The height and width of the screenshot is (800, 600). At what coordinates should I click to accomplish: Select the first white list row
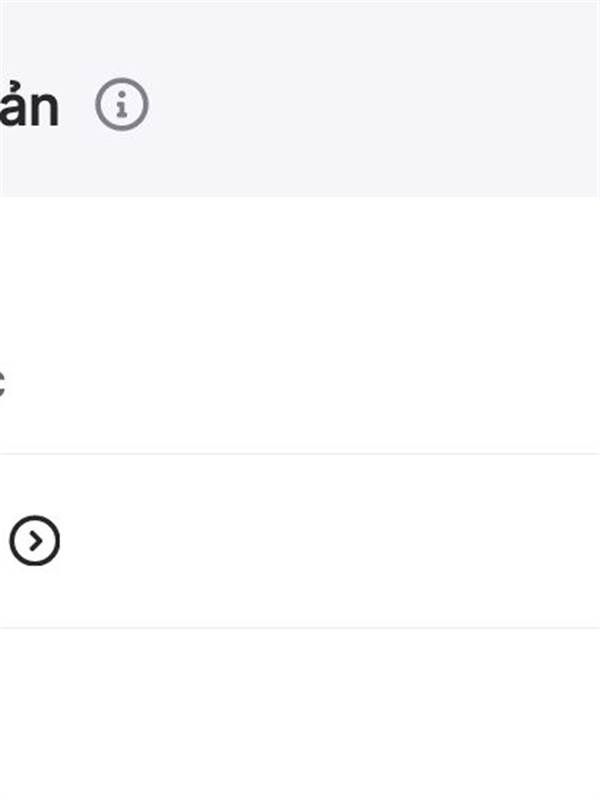pyautogui.click(x=300, y=325)
